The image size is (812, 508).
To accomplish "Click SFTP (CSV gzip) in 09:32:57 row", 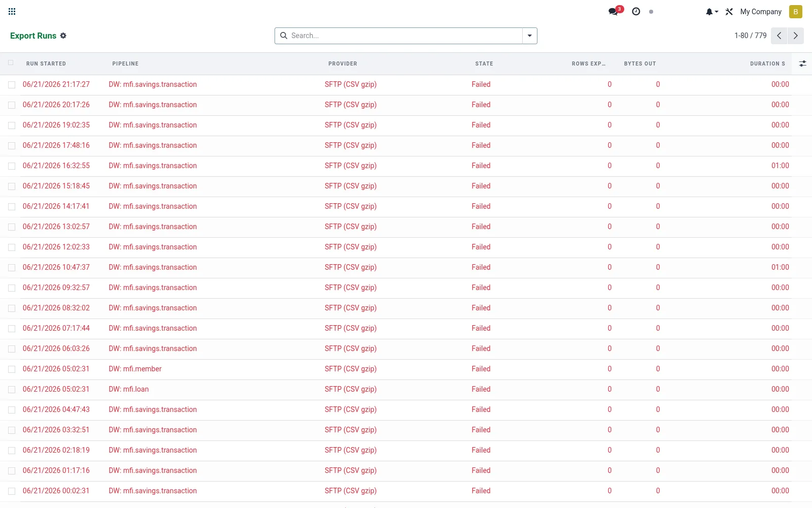I will (351, 288).
